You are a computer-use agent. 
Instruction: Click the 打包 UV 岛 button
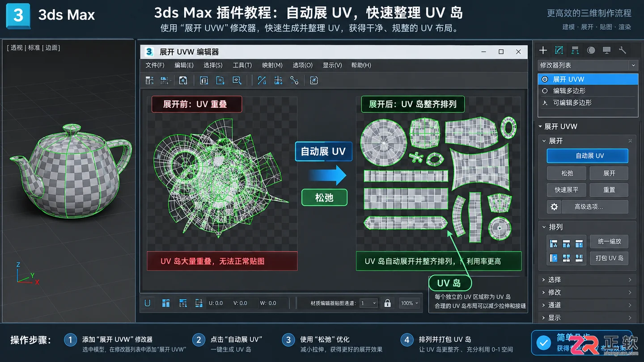(609, 258)
